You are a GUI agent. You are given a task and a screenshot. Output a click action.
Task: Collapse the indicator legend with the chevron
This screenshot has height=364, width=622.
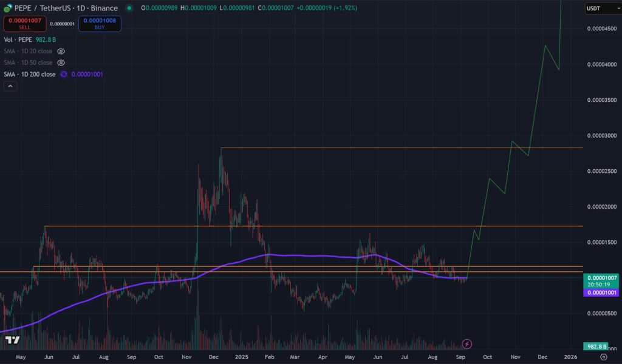click(10, 86)
